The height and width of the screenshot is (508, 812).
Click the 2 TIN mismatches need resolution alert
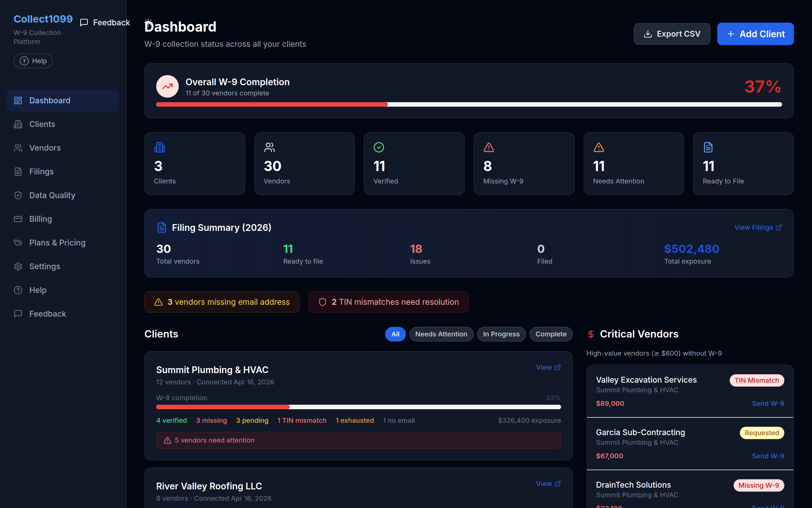pos(388,302)
